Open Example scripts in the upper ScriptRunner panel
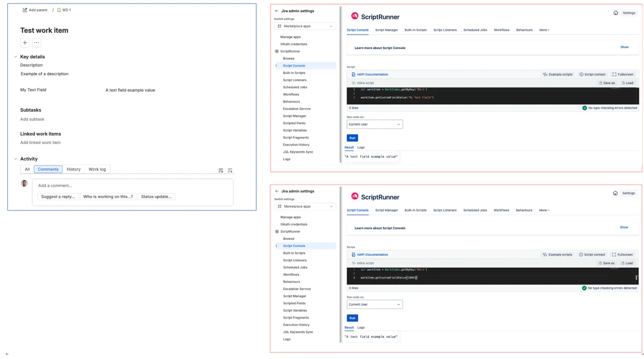 coord(557,74)
